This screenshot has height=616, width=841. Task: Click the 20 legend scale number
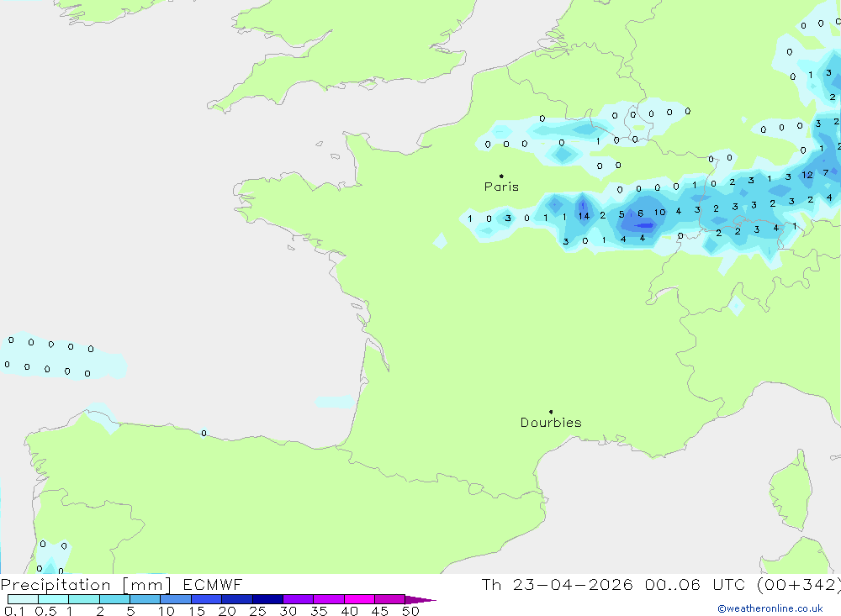click(x=227, y=611)
